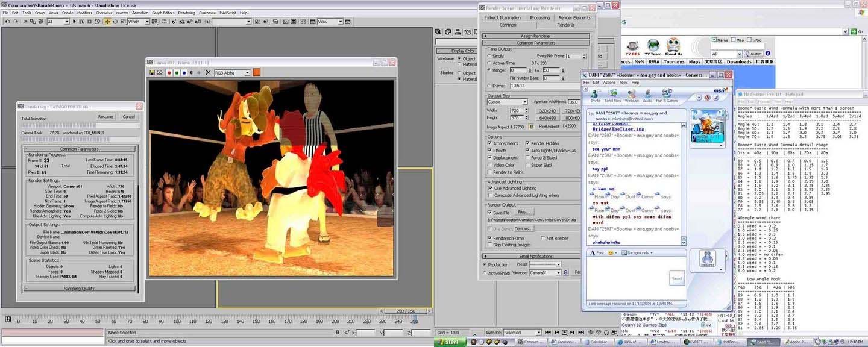Clone the rendered frame window
868x347 pixels.
(x=160, y=73)
